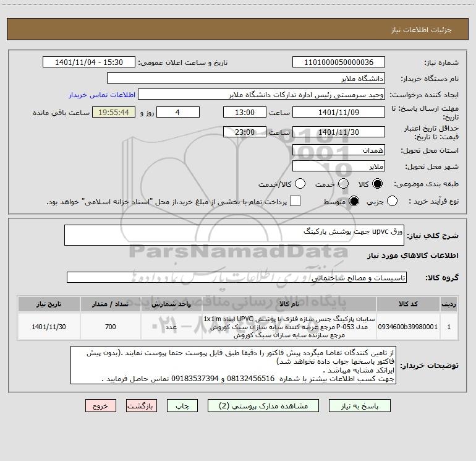Click the تاریخ نیاز column header
Image resolution: width=476 pixels, height=461 pixels.
49,304
